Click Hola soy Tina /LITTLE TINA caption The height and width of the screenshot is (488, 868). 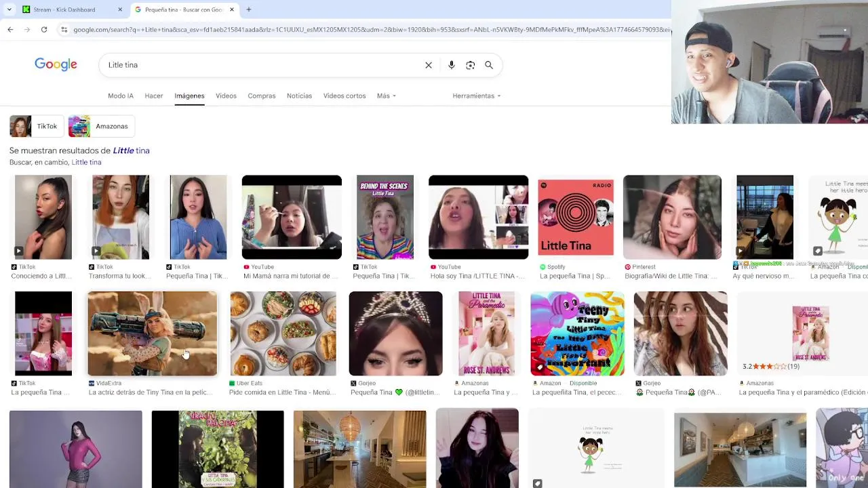pyautogui.click(x=478, y=277)
